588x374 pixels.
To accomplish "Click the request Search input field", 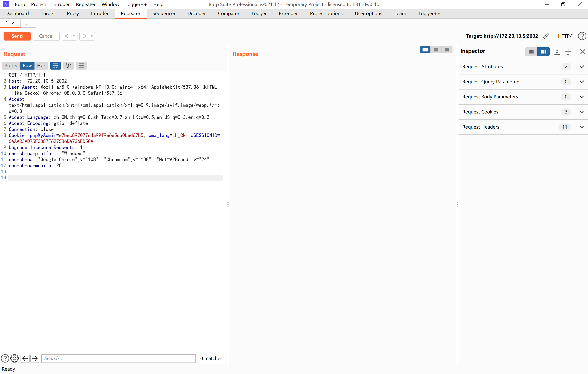I will point(118,358).
